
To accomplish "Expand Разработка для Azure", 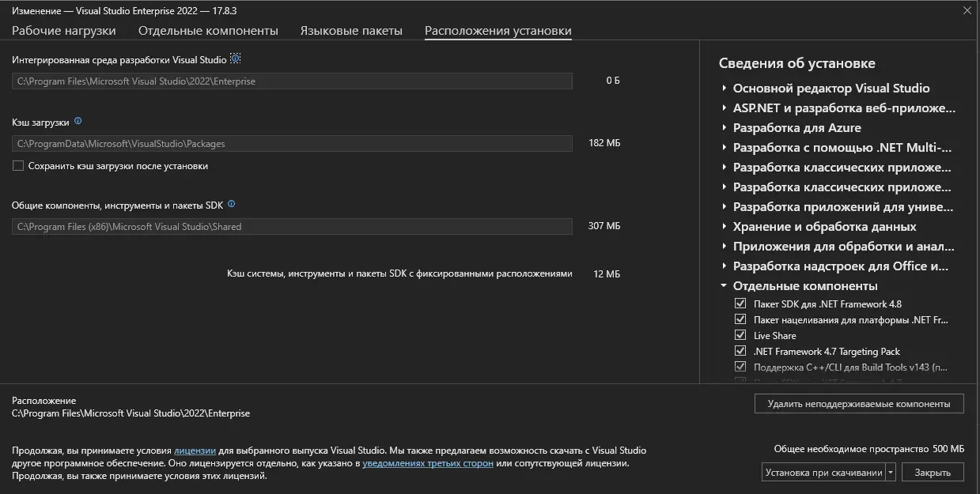I will [x=725, y=127].
